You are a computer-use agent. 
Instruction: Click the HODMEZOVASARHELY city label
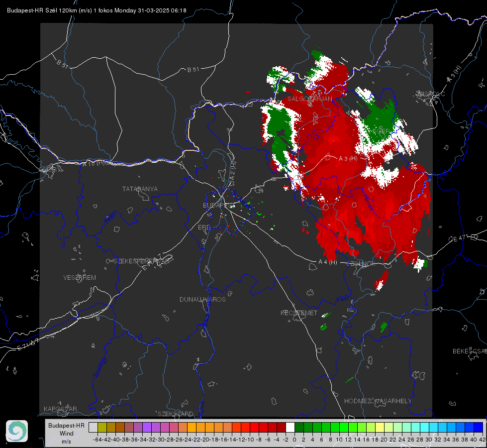click(378, 401)
